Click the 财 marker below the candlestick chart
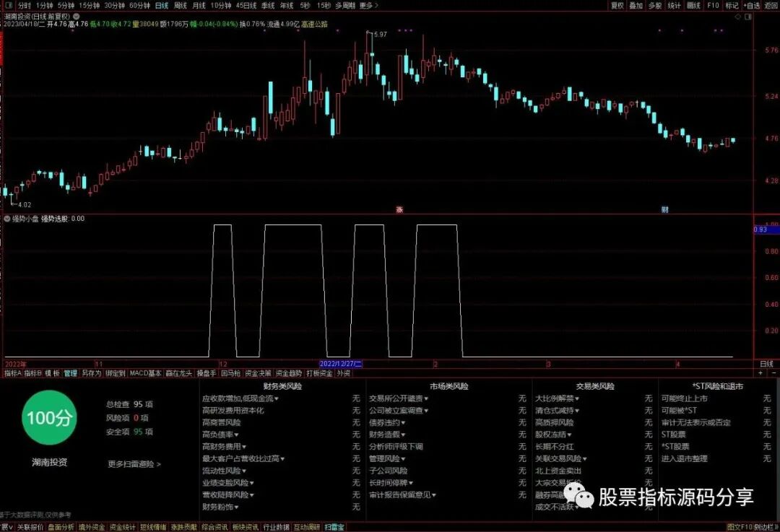This screenshot has width=780, height=532. 664,210
